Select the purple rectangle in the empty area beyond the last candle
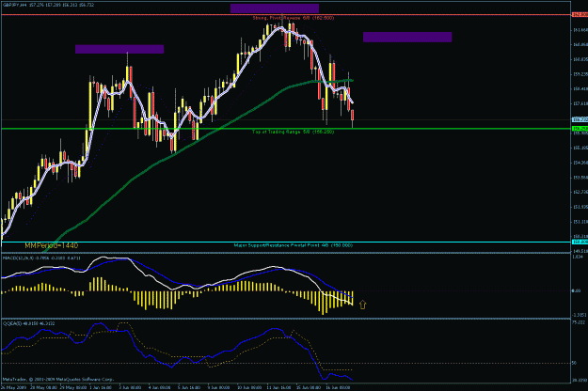Screen dimensions: 588x391 (x=407, y=37)
